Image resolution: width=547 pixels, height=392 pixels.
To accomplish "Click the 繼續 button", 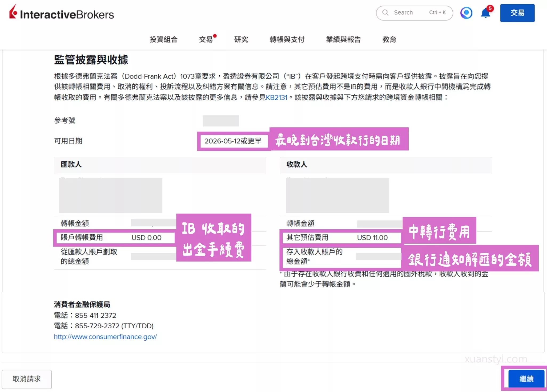I will (526, 379).
